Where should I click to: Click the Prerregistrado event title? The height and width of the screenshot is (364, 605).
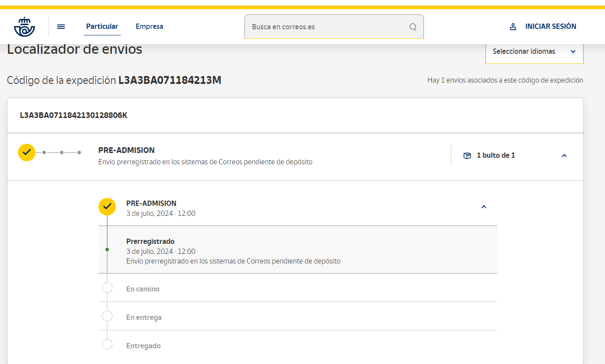(150, 241)
